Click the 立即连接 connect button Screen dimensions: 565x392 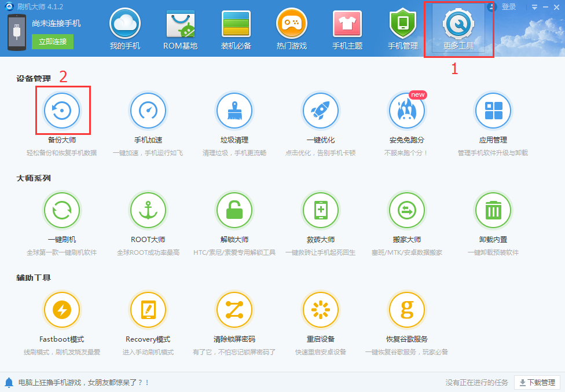point(52,42)
